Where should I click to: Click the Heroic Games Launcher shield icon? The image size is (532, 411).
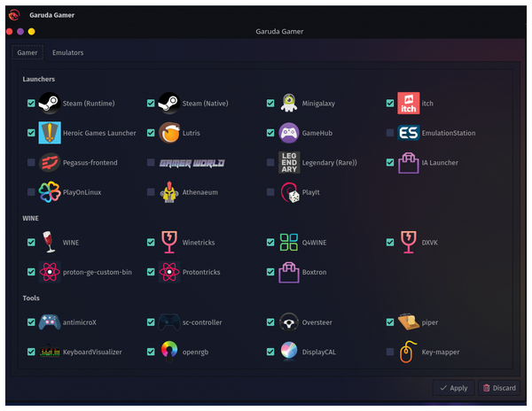tap(50, 133)
